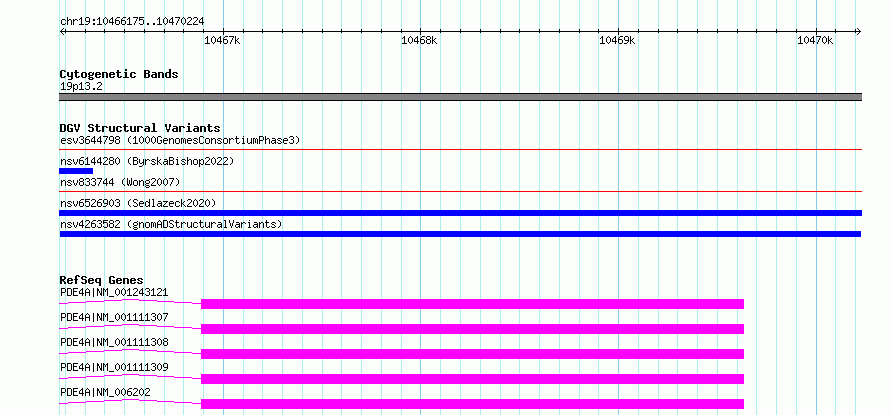Click the 10469k ruler tick label
The height and width of the screenshot is (415, 890).
click(618, 40)
